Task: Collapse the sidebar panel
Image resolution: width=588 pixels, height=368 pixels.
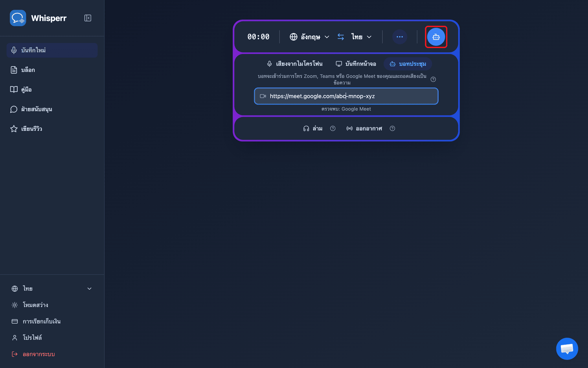Action: click(88, 18)
